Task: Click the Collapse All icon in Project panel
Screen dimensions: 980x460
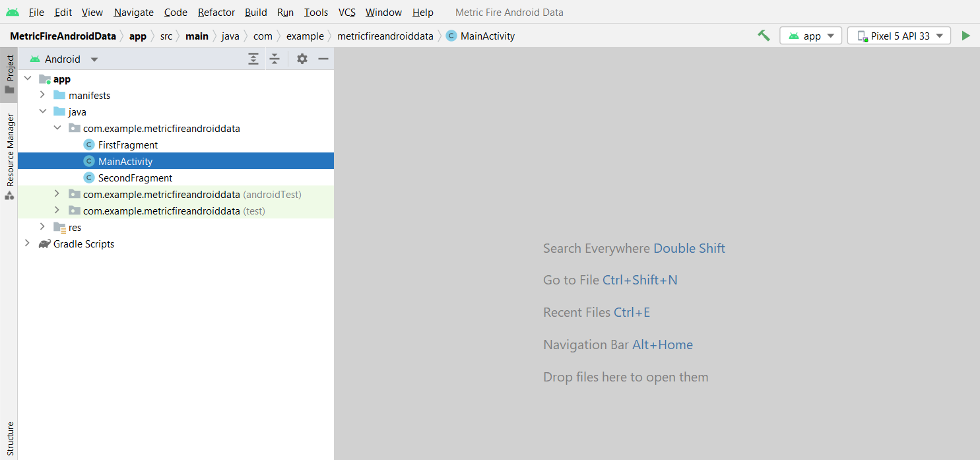Action: 275,59
